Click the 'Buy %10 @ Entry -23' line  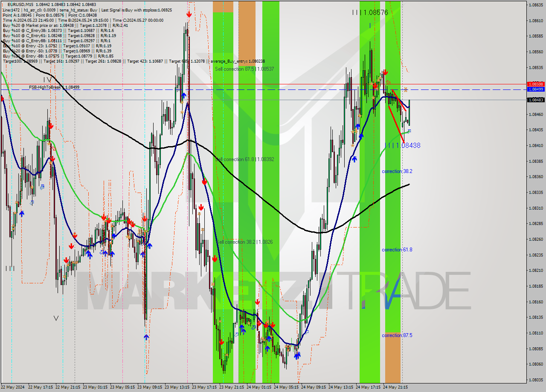click(57, 46)
